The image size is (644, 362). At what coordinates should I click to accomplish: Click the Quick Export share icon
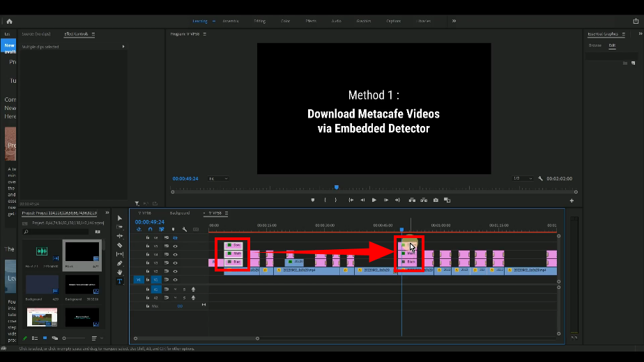(636, 21)
